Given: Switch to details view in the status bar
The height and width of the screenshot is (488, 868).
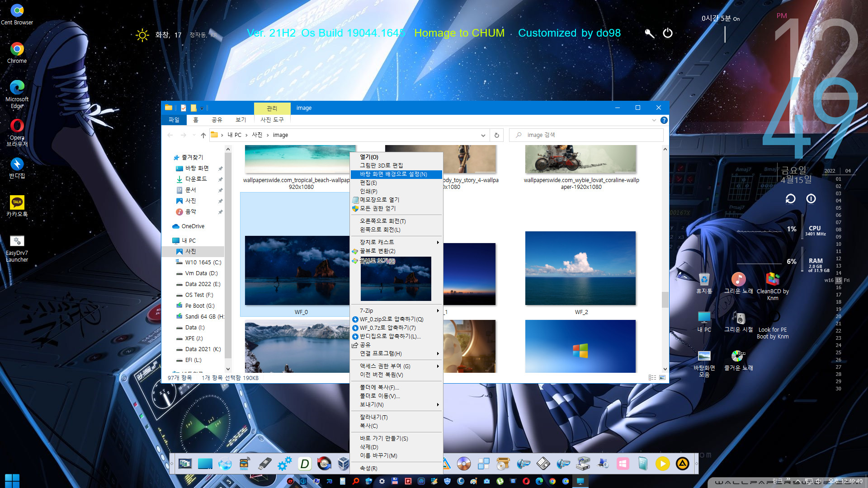Looking at the screenshot, I should [x=652, y=378].
